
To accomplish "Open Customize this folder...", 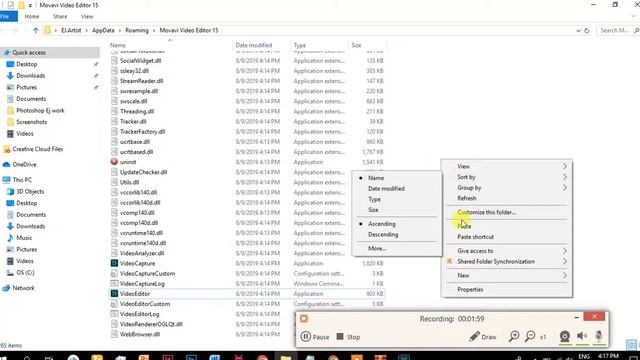I will tap(487, 212).
